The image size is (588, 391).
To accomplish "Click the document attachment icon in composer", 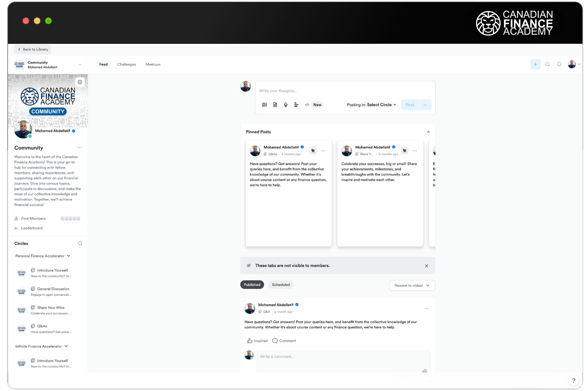I will [x=275, y=105].
